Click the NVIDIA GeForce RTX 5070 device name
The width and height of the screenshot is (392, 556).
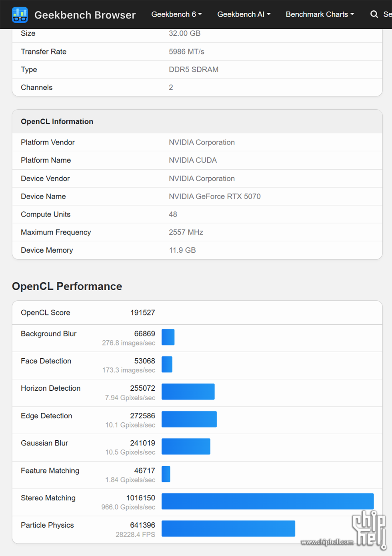[x=215, y=196]
